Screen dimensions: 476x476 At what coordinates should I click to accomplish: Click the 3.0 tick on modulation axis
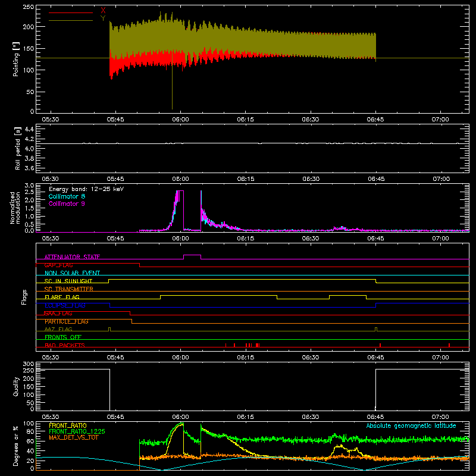click(x=29, y=185)
